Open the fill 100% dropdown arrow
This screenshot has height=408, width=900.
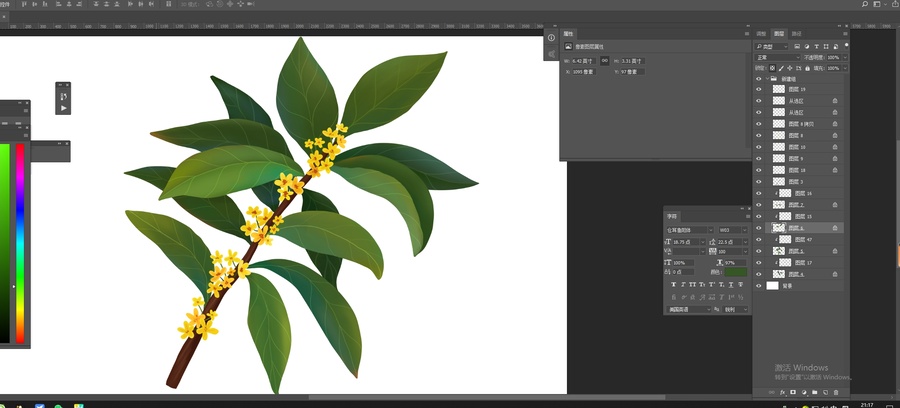(x=845, y=68)
